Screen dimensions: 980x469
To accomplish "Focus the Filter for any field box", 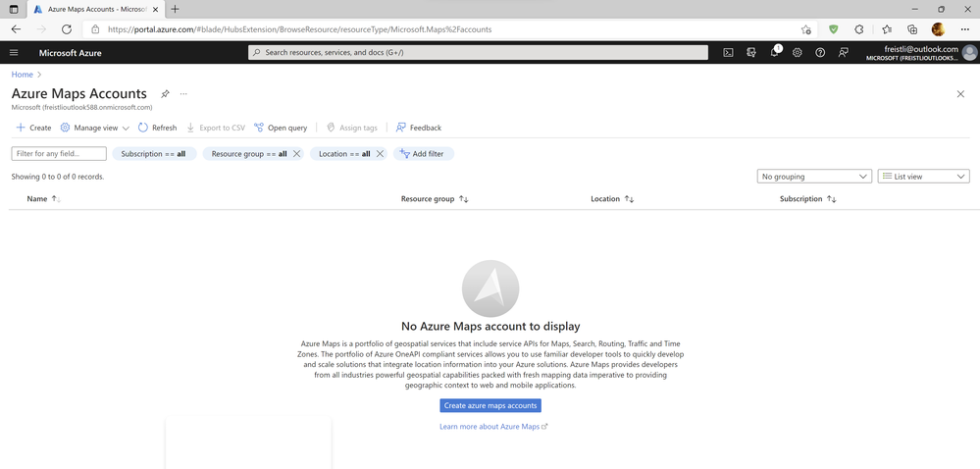I will click(x=59, y=154).
